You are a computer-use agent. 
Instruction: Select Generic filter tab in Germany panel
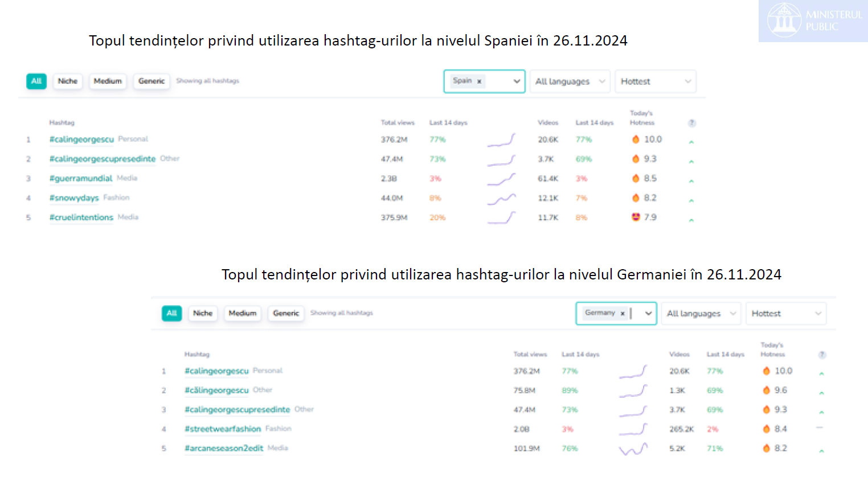pyautogui.click(x=286, y=314)
